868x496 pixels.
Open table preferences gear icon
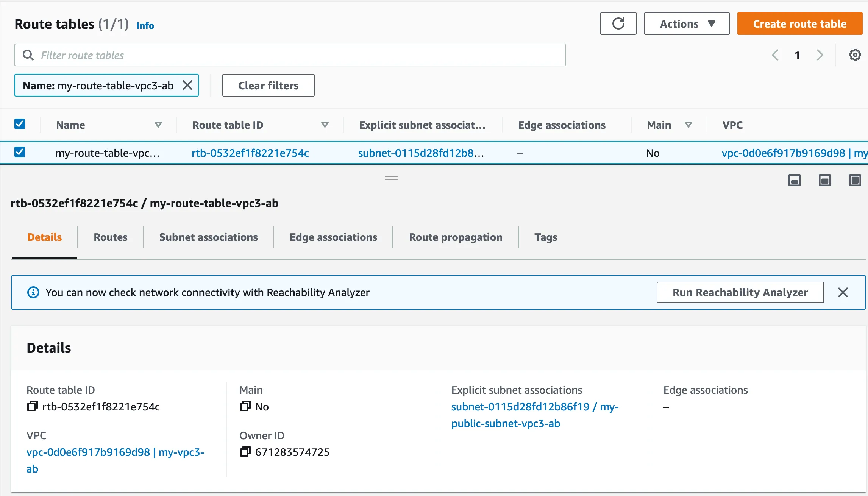855,55
